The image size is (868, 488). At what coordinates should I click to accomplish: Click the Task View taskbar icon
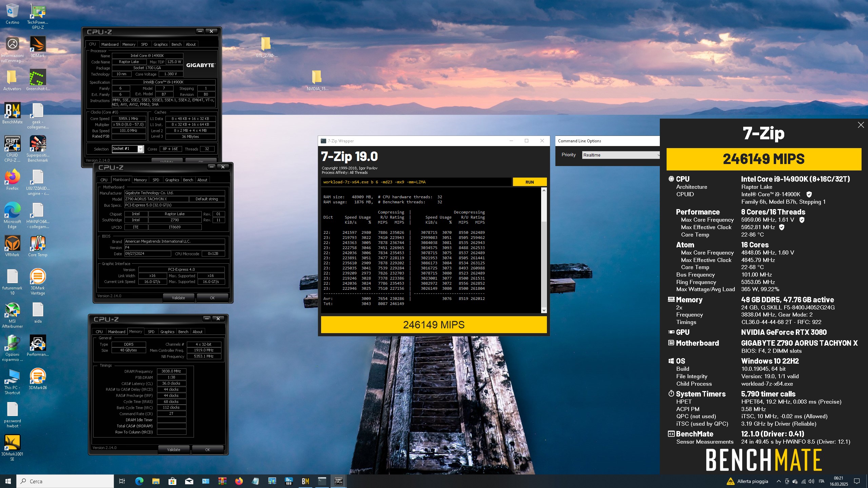122,481
